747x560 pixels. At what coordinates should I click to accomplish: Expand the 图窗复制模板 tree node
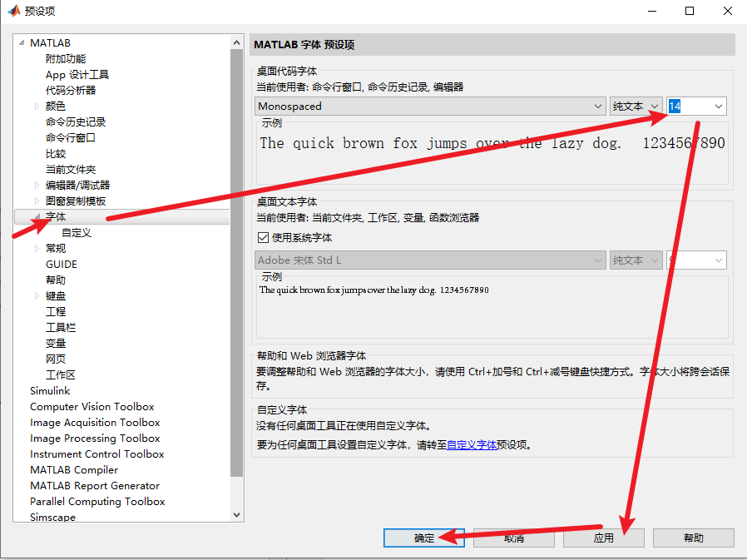(37, 201)
